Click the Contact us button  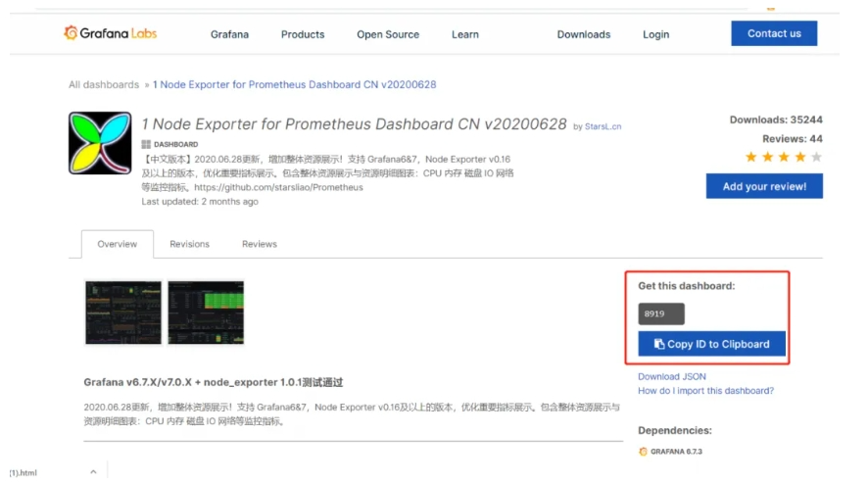click(773, 33)
